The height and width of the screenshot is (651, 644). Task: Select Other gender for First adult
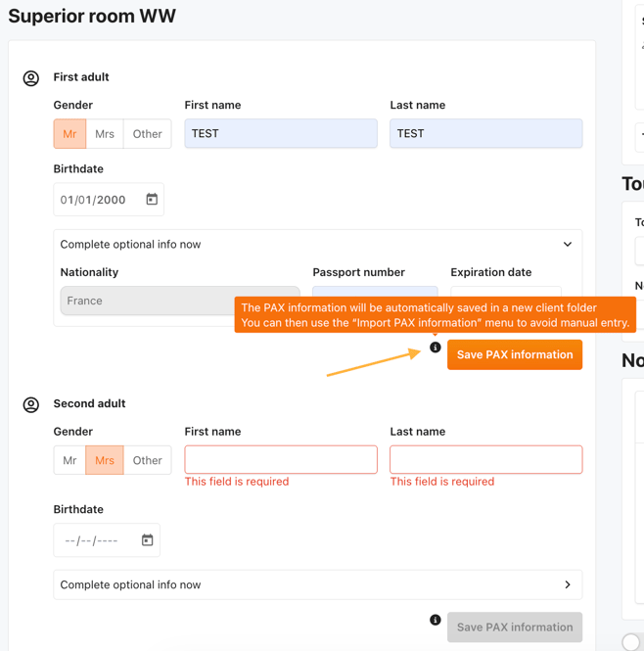coord(147,134)
